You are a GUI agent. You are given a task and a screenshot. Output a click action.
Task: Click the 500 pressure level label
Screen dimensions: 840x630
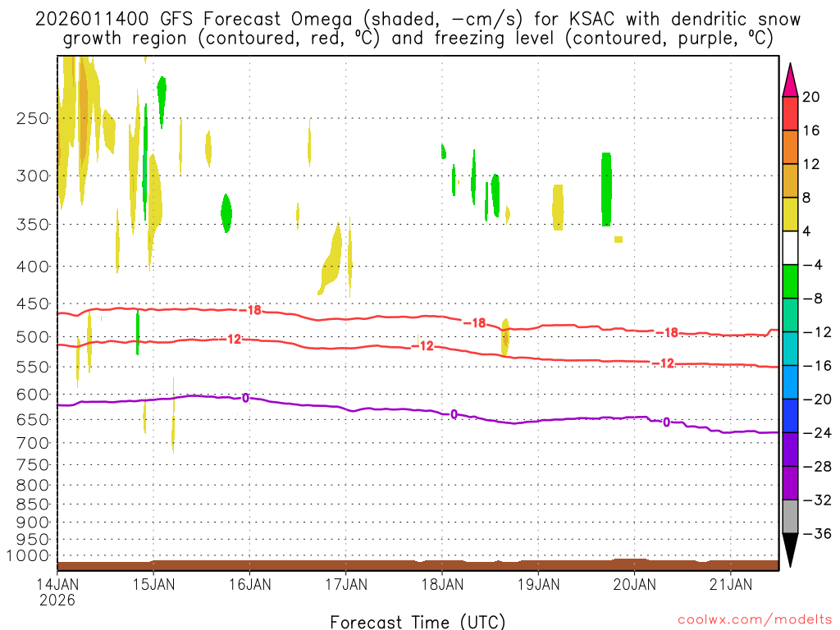pos(33,337)
